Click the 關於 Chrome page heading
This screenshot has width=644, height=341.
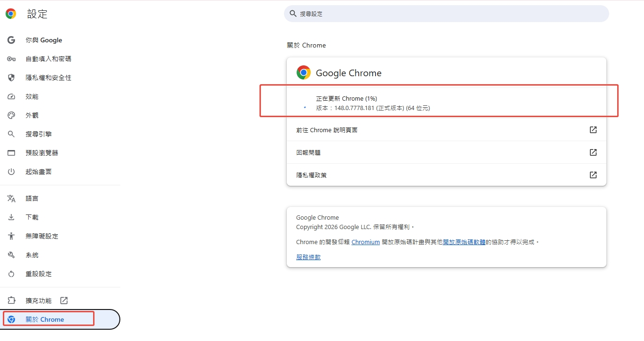tap(306, 45)
